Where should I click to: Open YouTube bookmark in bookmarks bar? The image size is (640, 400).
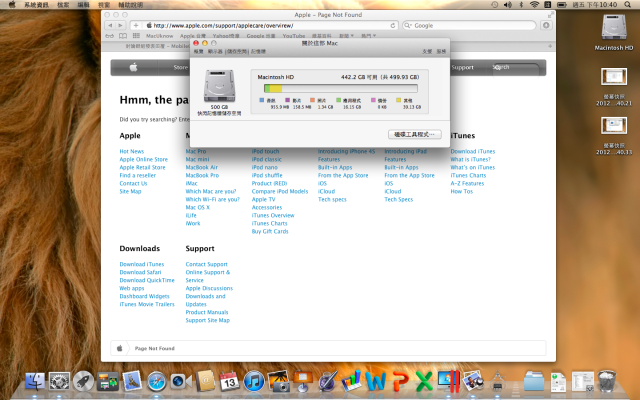[x=294, y=36]
